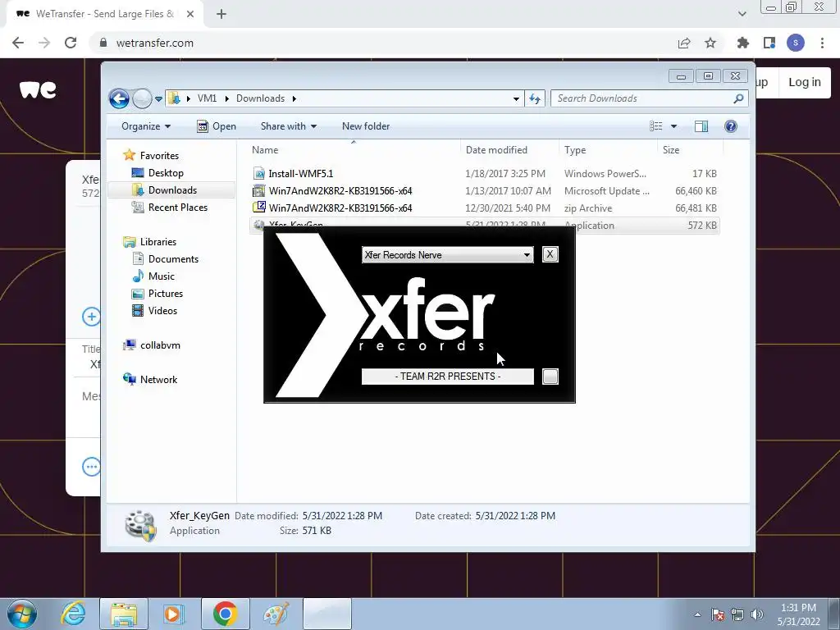840x630 pixels.
Task: Expand the view options dropdown arrow
Action: (x=674, y=126)
